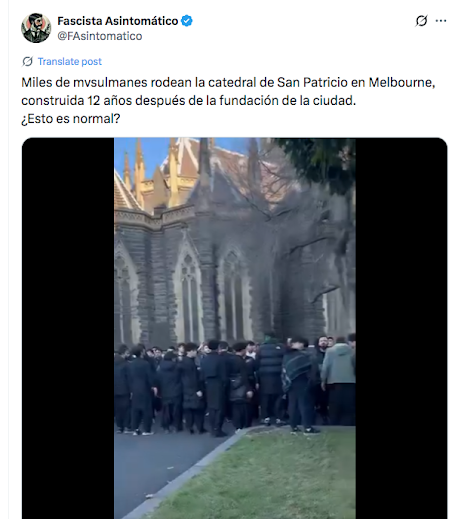449x519 pixels.
Task: Click the gothic arched windows in the video
Action: [190, 295]
